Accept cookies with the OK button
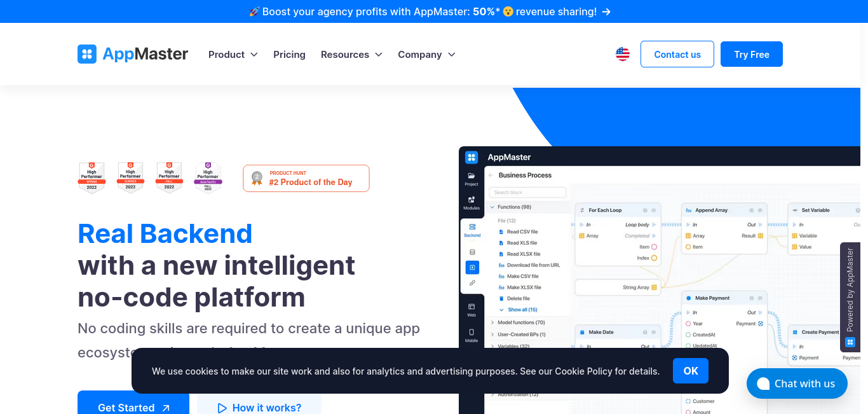 (x=691, y=371)
